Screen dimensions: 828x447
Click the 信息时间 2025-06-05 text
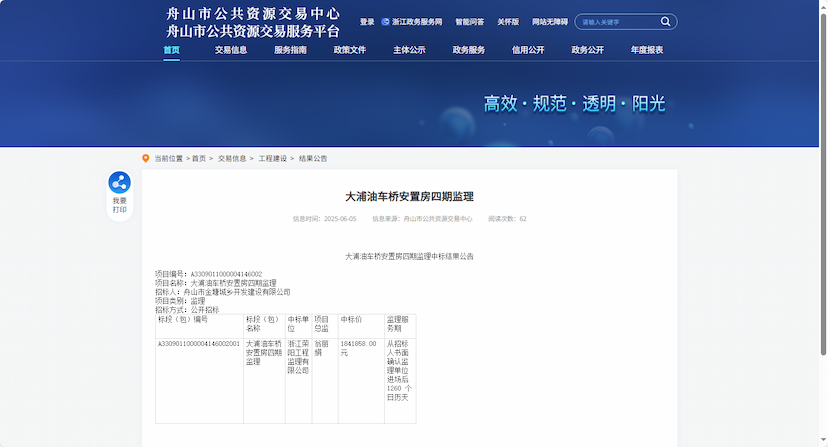tap(324, 219)
